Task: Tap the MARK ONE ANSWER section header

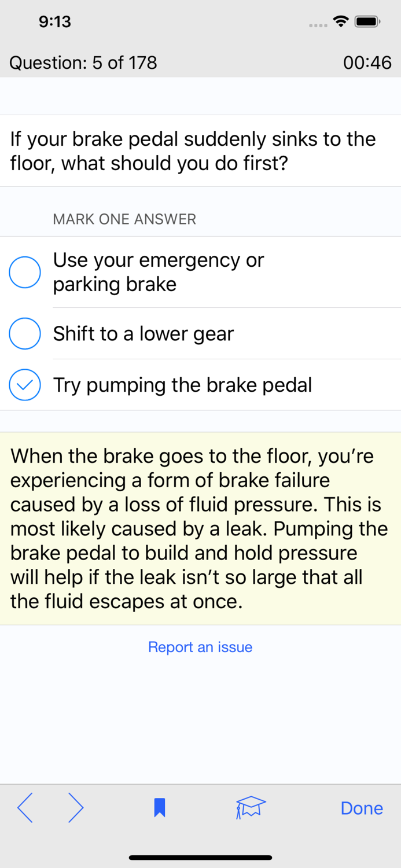Action: [124, 219]
